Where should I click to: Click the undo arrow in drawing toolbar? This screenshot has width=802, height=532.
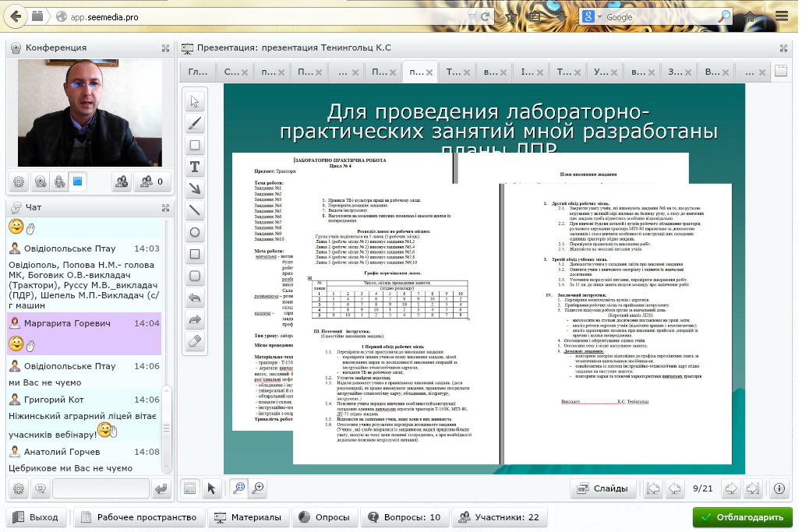click(x=195, y=298)
